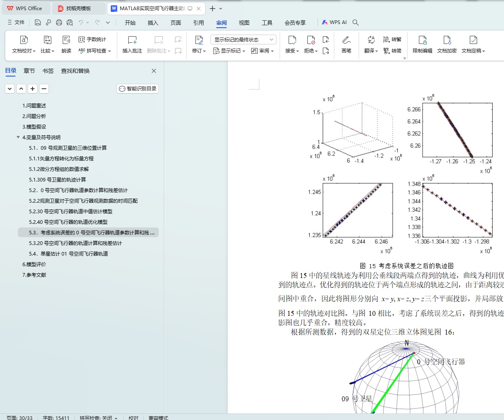Click minus button in outline pane
Image resolution: width=504 pixels, height=420 pixels.
[x=44, y=88]
